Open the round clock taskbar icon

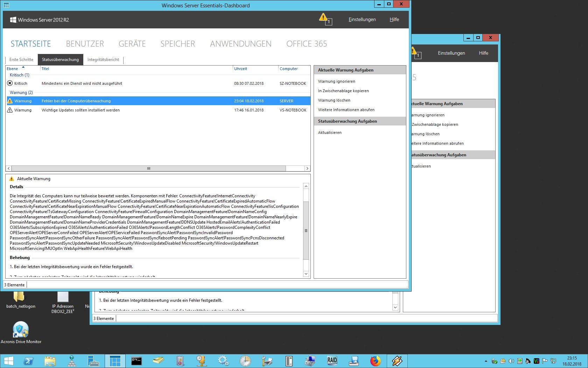[245, 361]
